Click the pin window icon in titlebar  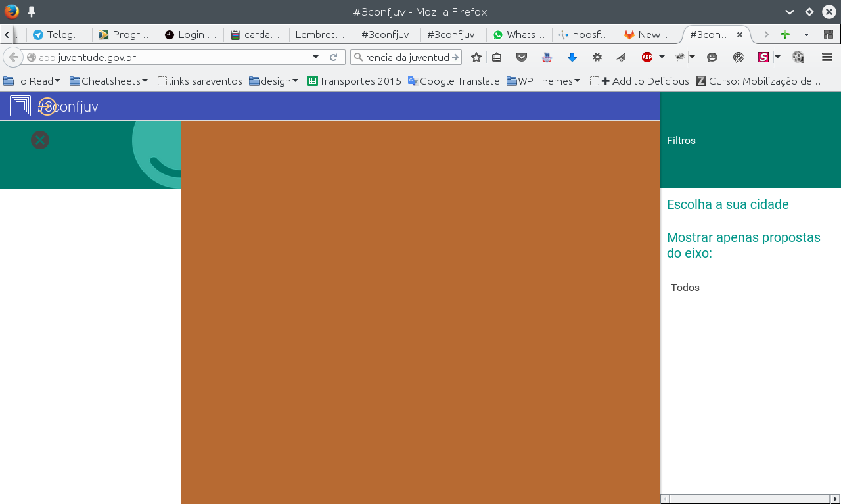[x=31, y=12]
